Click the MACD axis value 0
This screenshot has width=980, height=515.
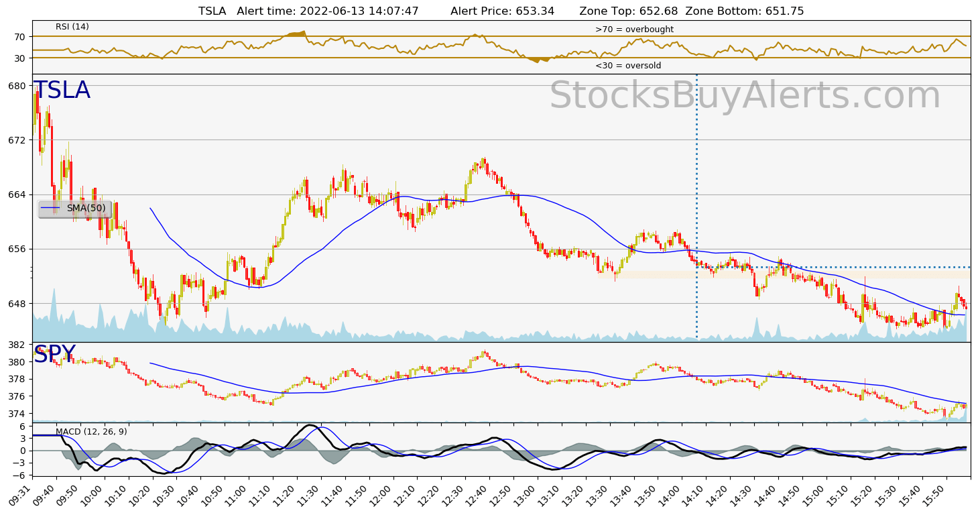tap(22, 451)
